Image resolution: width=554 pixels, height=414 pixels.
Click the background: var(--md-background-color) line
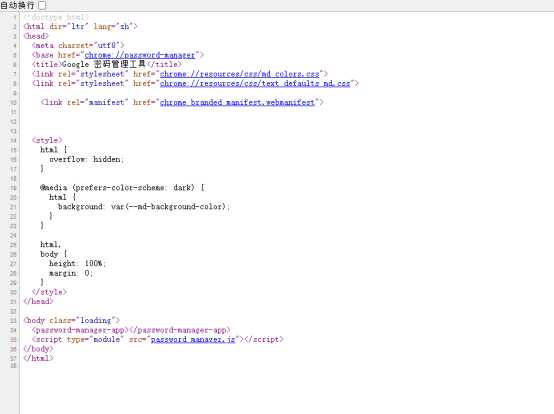pyautogui.click(x=144, y=207)
